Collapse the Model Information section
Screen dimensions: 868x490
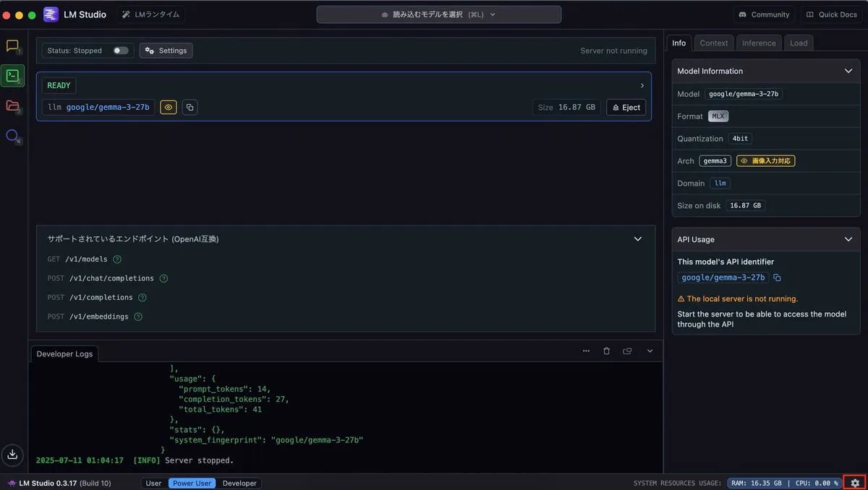click(848, 71)
